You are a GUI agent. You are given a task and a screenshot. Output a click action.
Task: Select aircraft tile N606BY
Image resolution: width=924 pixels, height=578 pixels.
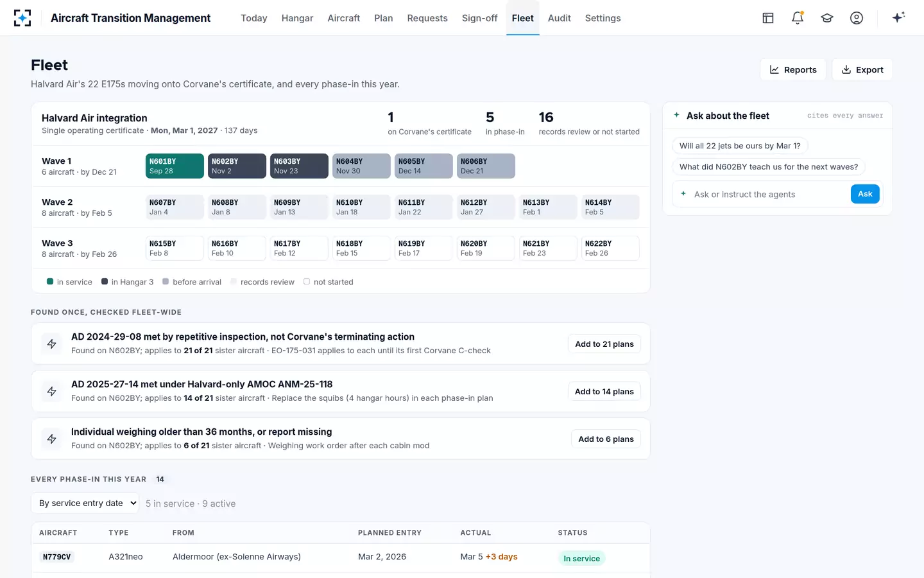click(486, 166)
